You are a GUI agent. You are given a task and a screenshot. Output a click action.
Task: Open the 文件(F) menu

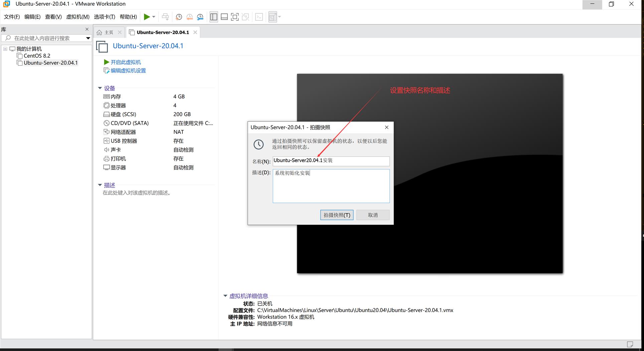(x=12, y=17)
